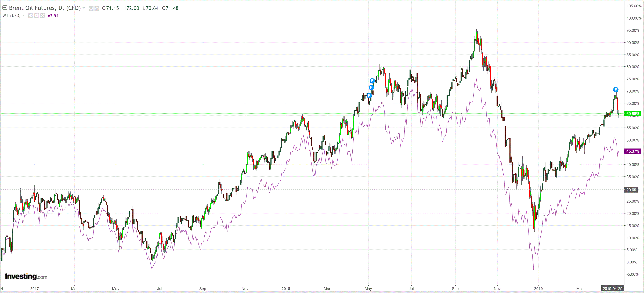Viewport: 644px width, 293px height.
Task: Click the WTI/USD legend text
Action: (11, 16)
